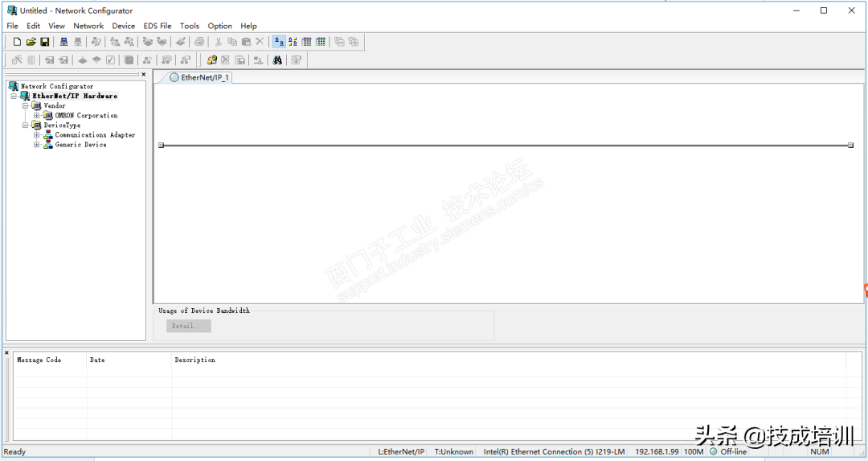Click the 192.168.1.99 status bar entry

click(x=657, y=451)
